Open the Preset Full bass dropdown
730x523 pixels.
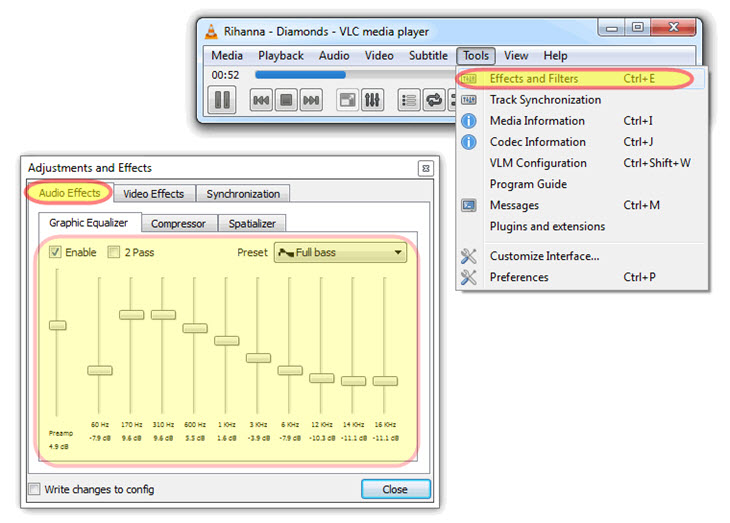(x=340, y=252)
